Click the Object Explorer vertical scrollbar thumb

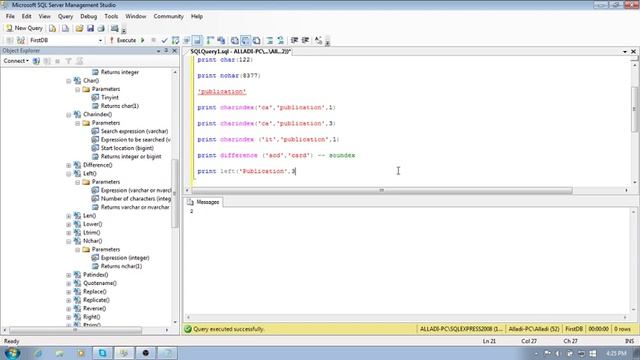pyautogui.click(x=175, y=193)
